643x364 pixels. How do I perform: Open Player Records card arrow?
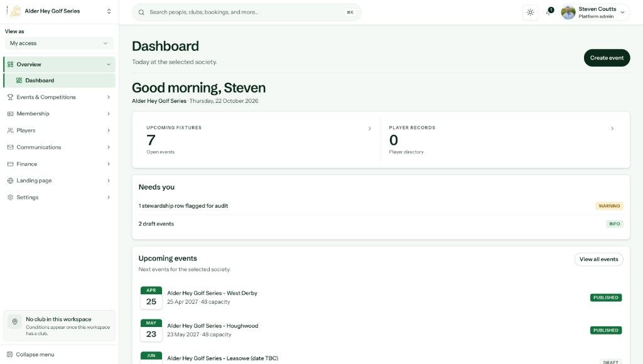coord(612,128)
